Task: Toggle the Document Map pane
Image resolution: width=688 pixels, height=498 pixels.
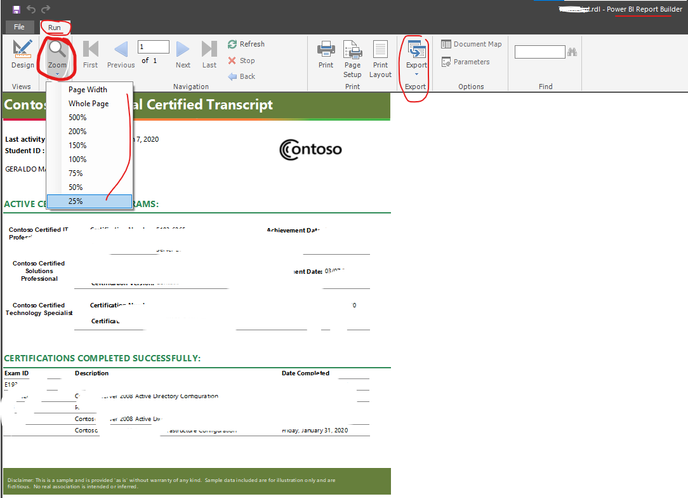Action: click(471, 44)
